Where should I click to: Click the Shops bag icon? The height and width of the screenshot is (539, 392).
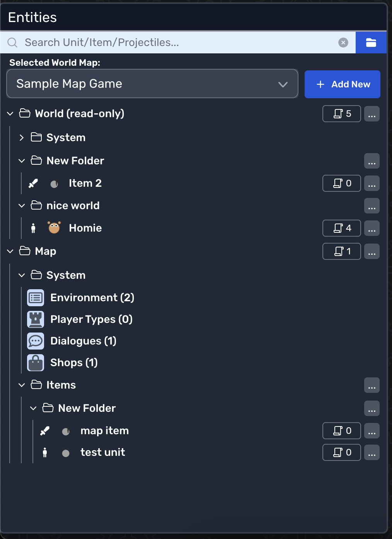36,363
